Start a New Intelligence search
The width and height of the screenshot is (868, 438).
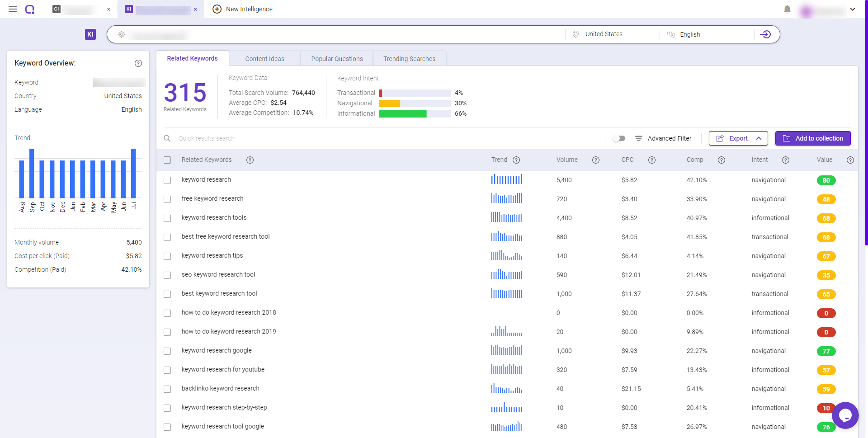click(242, 9)
